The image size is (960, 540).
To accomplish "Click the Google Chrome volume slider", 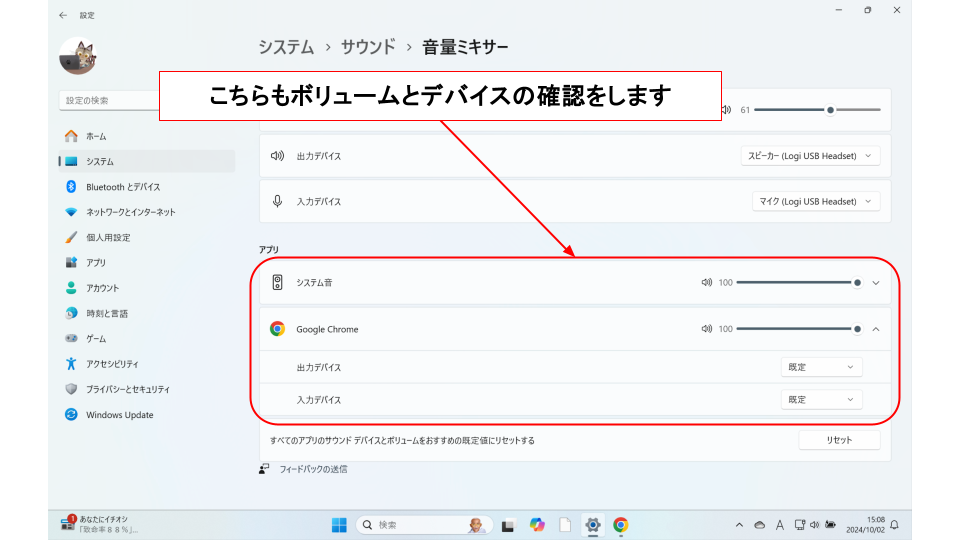I will tap(797, 329).
